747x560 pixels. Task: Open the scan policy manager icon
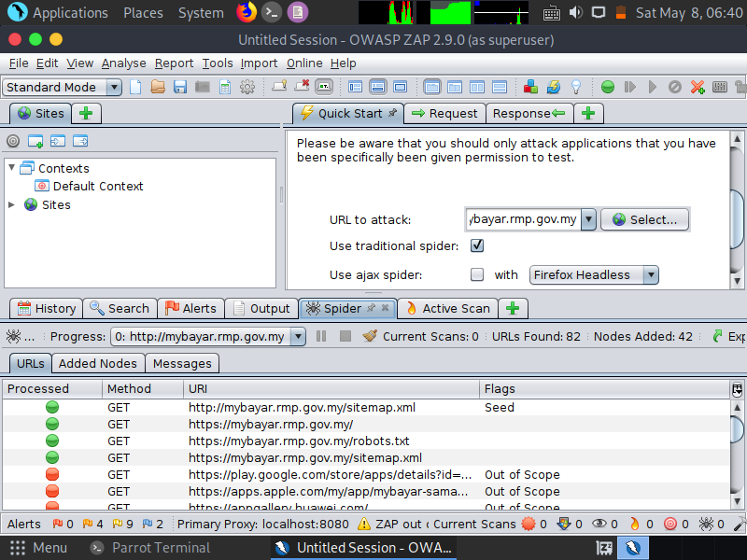720,87
